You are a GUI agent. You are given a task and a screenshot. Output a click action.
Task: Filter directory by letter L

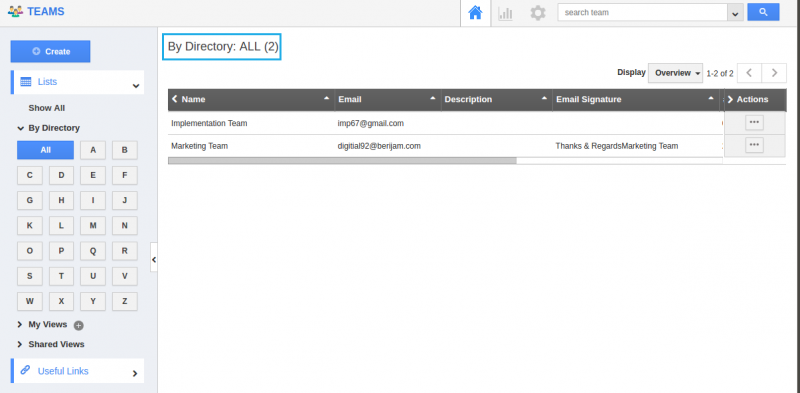pyautogui.click(x=61, y=226)
